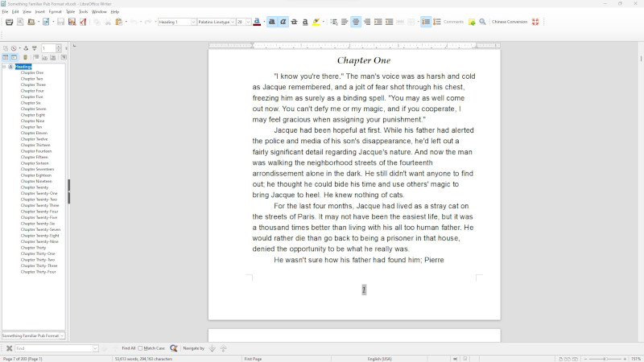Screen dimensions: 644x362
Task: Click the Underline formatting icon
Action: (305, 22)
